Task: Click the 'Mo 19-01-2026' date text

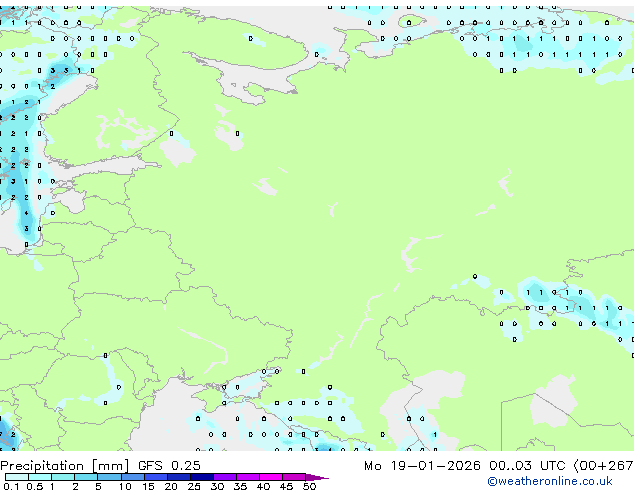Action: click(x=422, y=466)
